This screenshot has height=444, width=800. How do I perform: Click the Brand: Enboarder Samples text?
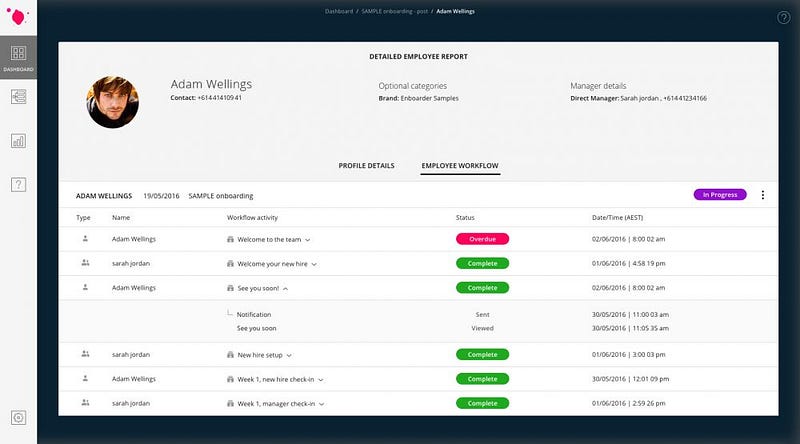418,98
